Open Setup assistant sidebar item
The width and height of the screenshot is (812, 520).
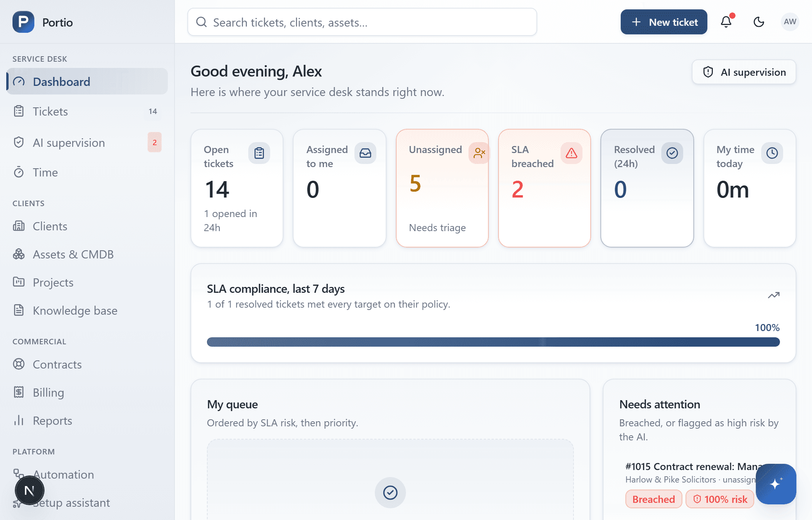click(87, 502)
